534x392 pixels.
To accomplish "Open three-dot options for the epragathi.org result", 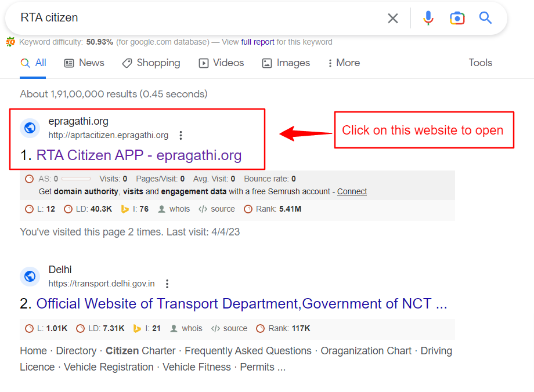I will 181,136.
